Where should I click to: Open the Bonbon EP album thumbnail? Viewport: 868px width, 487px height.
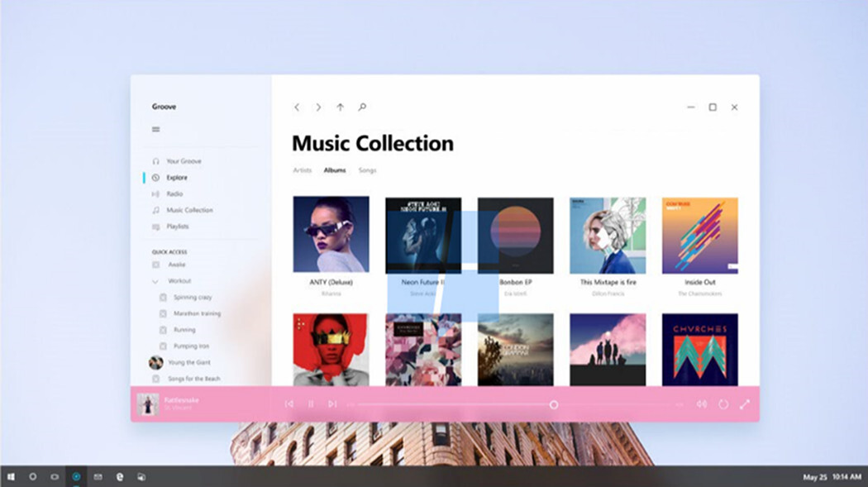(514, 235)
